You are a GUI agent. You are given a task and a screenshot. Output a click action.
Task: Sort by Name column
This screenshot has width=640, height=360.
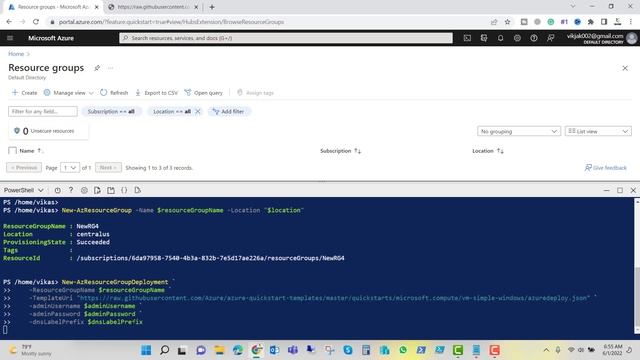(x=31, y=151)
